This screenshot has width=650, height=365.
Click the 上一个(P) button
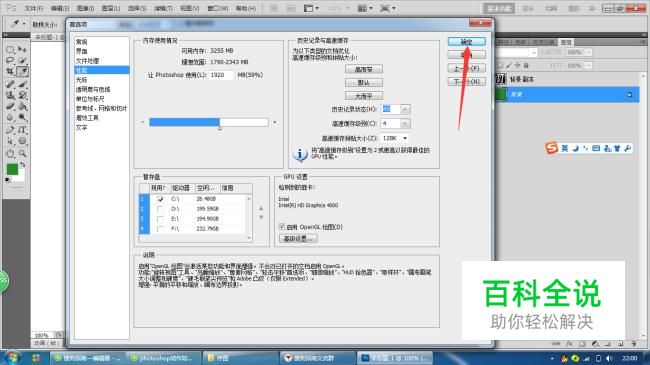[x=466, y=68]
